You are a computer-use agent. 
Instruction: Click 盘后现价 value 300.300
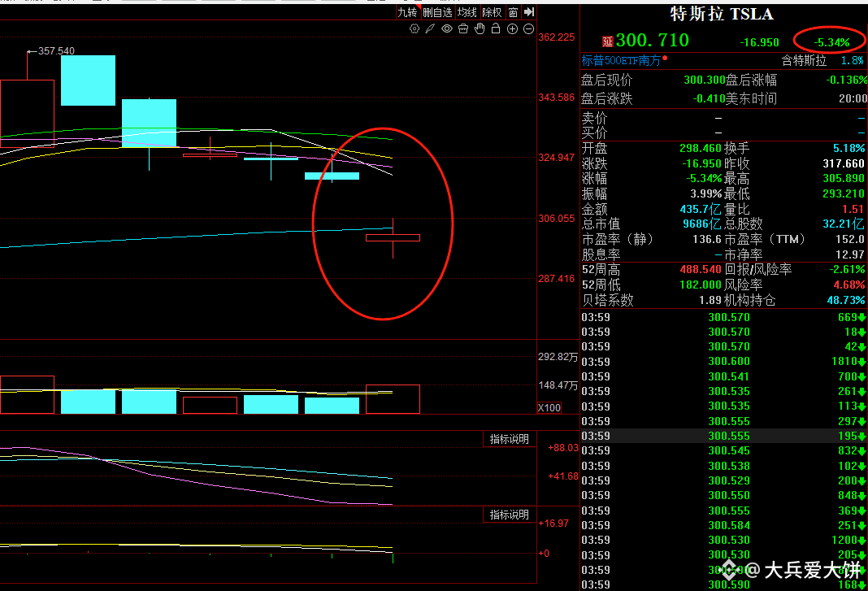click(704, 80)
